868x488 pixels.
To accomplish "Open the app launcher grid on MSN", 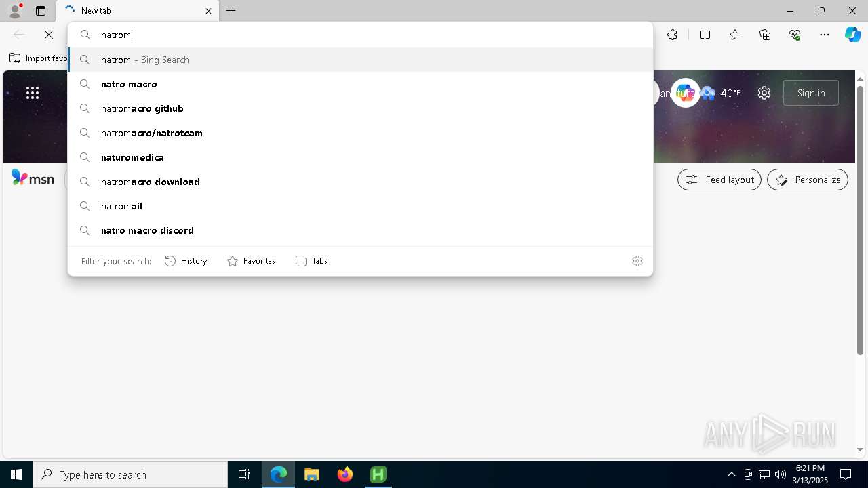I will pos(33,93).
